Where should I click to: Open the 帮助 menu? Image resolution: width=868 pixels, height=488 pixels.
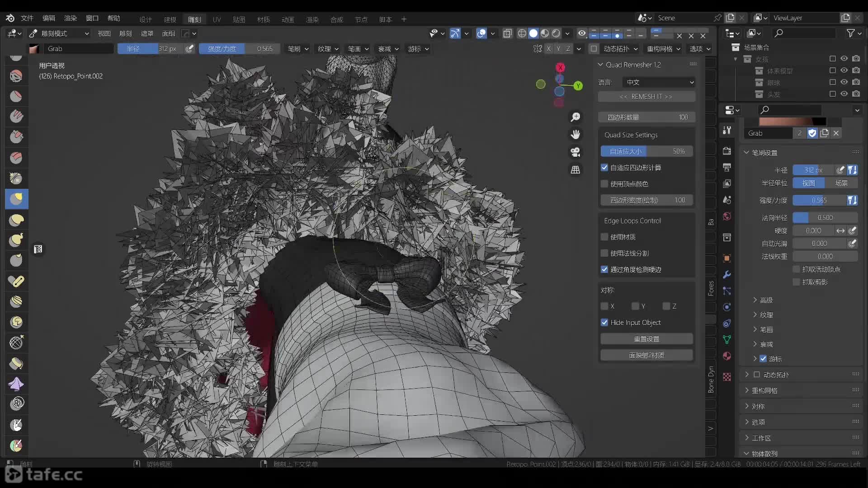[x=114, y=18]
